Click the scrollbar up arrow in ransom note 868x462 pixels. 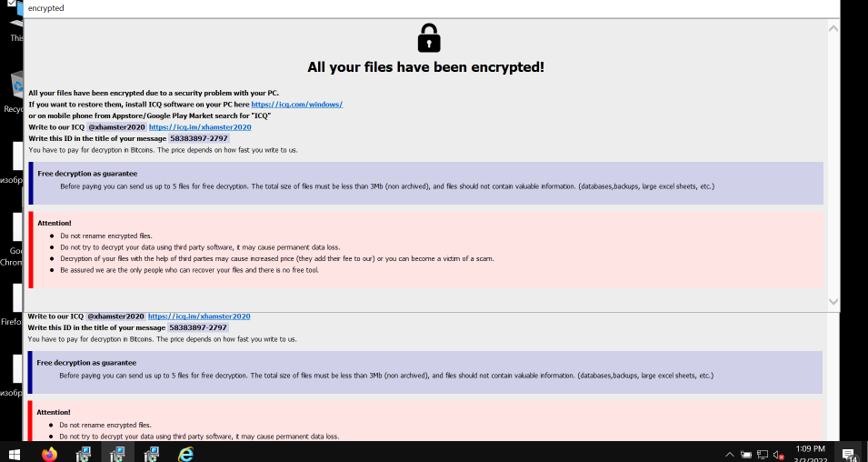point(833,28)
